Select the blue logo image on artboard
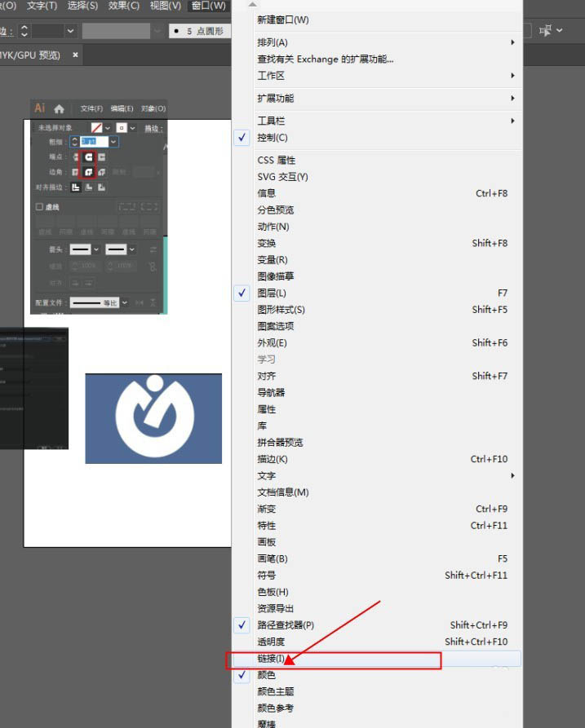This screenshot has width=585, height=728. (x=153, y=418)
